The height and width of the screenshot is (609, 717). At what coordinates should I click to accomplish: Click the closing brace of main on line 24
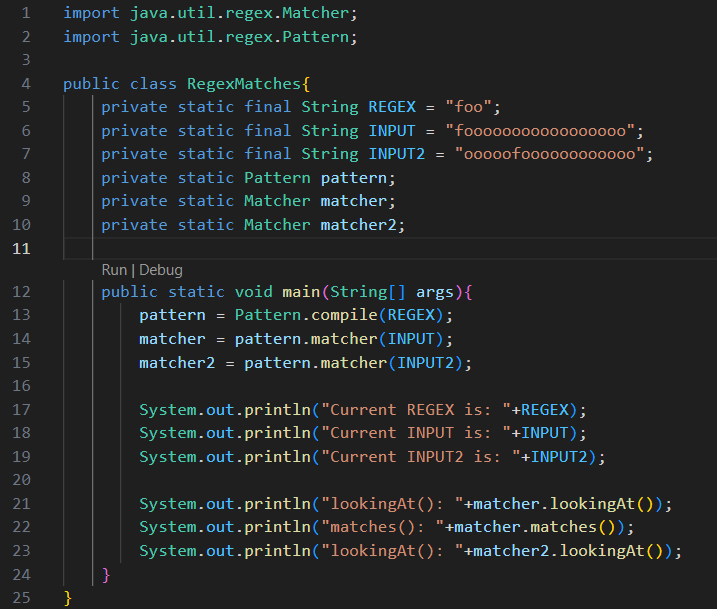(x=106, y=575)
